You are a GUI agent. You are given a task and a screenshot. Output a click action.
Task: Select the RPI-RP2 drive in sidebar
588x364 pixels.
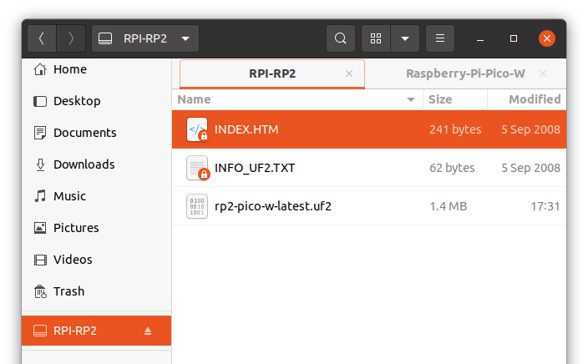coord(96,331)
